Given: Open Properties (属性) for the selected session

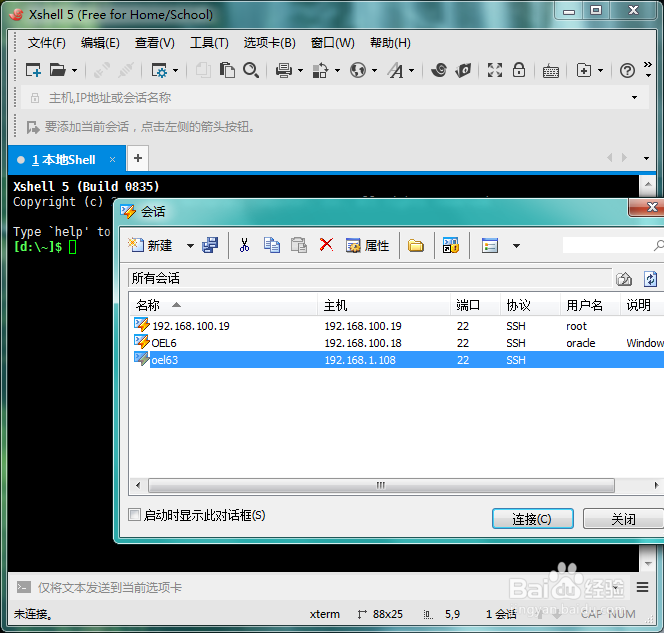Looking at the screenshot, I should pos(367,246).
